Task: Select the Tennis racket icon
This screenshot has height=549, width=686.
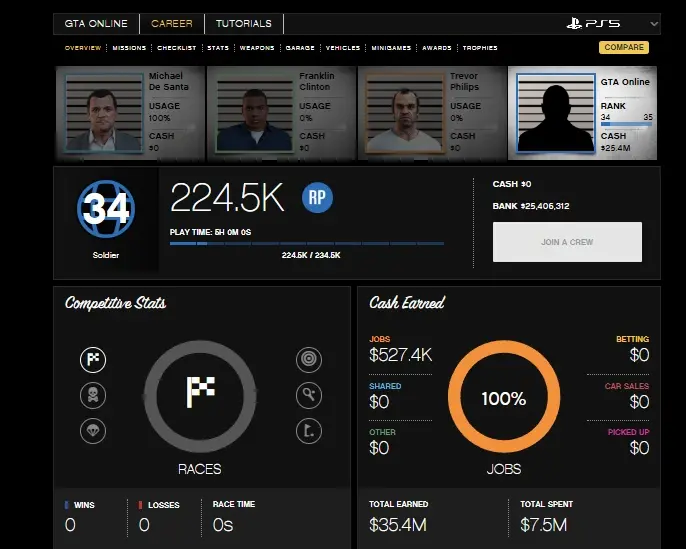Action: click(x=309, y=395)
